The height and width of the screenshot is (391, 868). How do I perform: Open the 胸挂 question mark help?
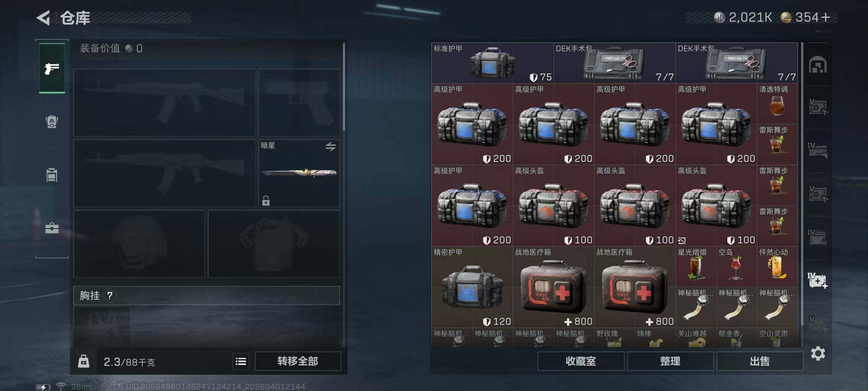point(110,296)
